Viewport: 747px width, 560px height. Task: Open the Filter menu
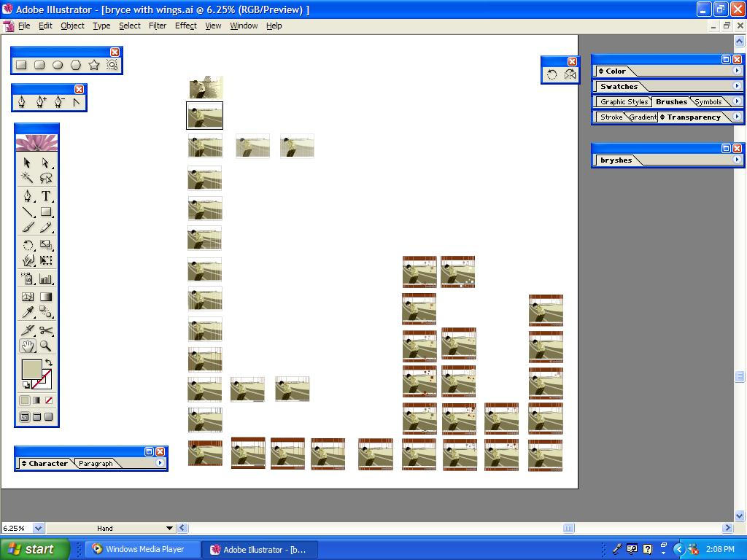(158, 26)
